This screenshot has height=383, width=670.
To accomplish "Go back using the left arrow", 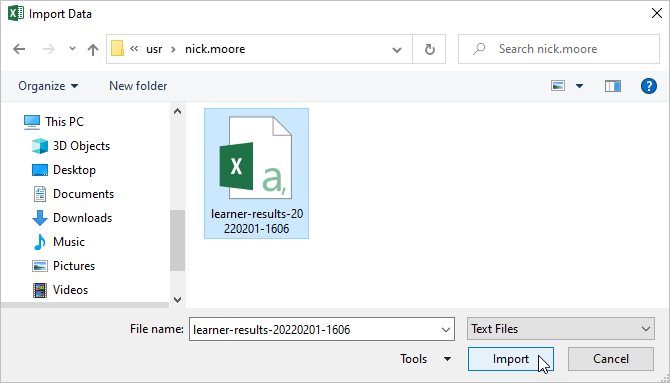I will point(19,49).
